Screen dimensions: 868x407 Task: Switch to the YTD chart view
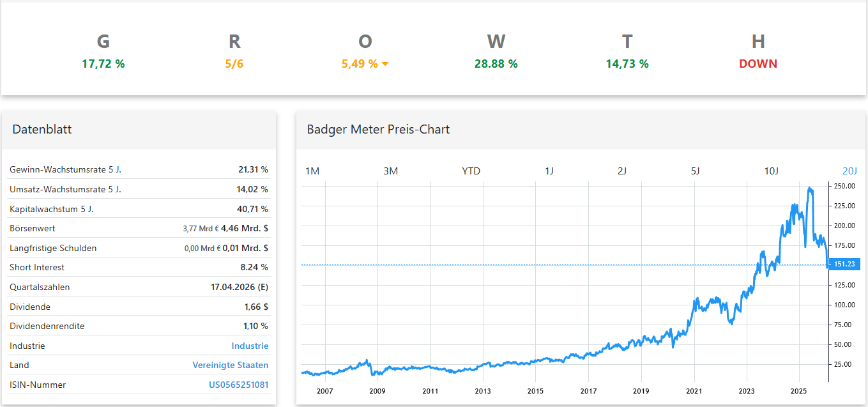pos(471,171)
